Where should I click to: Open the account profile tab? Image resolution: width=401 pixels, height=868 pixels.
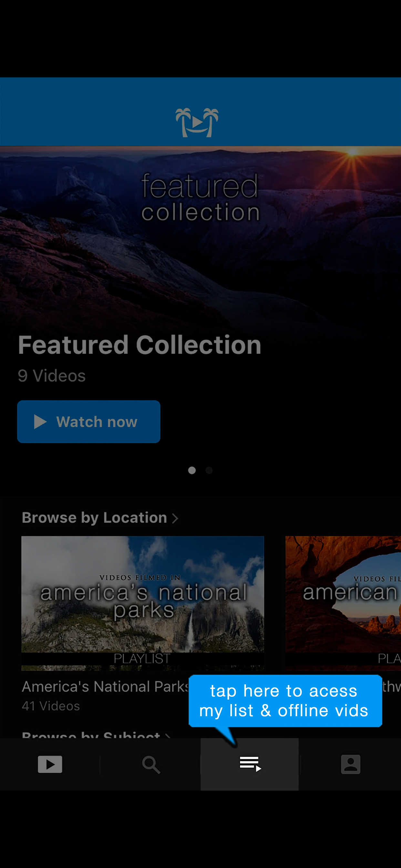(x=350, y=764)
